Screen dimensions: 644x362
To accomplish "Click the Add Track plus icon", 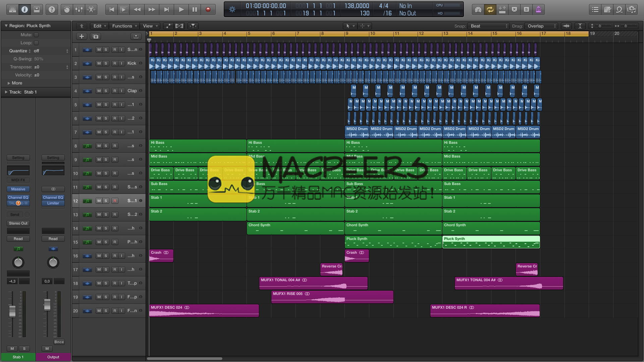I will [x=82, y=37].
